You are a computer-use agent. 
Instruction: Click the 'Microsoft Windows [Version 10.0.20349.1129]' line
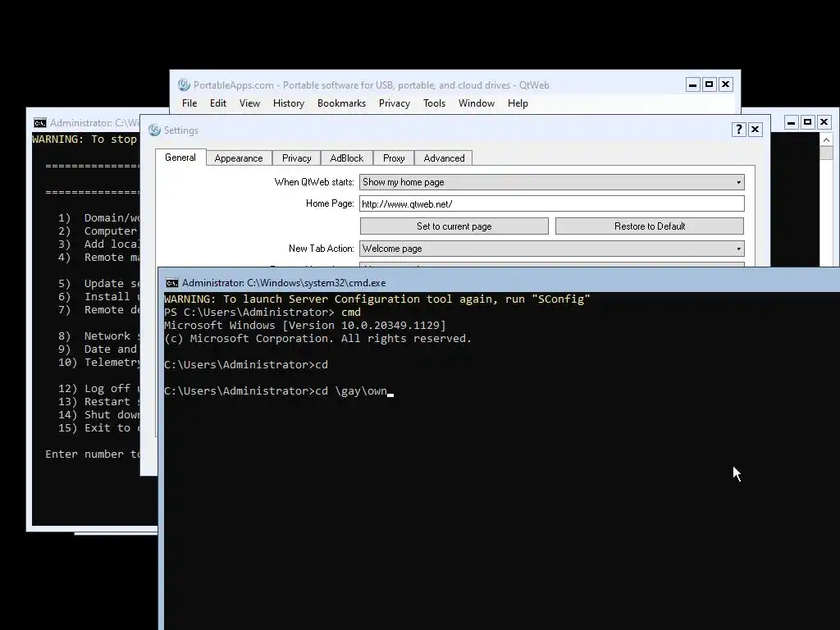click(x=305, y=325)
